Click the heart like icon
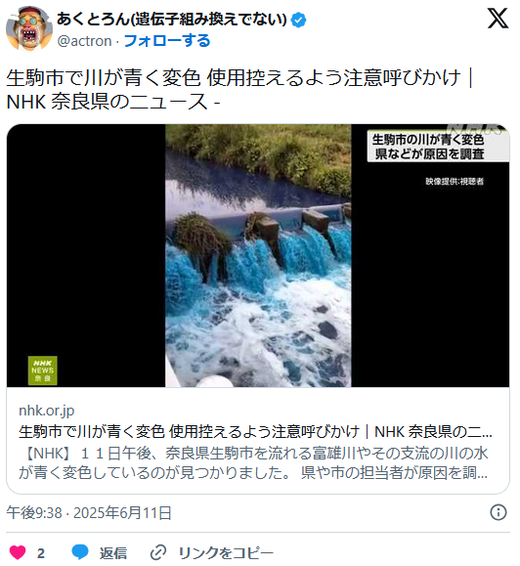 18,552
